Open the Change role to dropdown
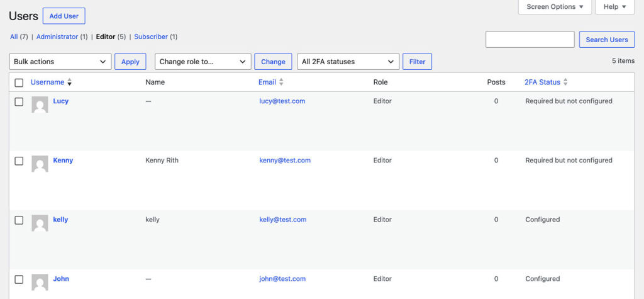The height and width of the screenshot is (299, 644). click(203, 62)
